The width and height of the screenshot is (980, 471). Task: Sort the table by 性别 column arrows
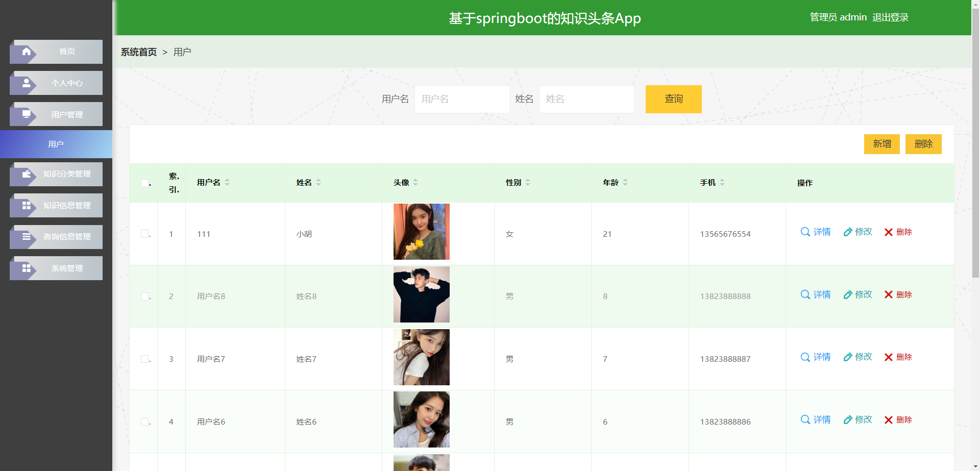coord(528,182)
